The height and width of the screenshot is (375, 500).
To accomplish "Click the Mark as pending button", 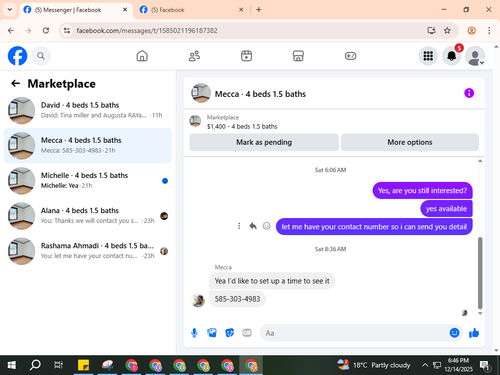I will pos(264,142).
